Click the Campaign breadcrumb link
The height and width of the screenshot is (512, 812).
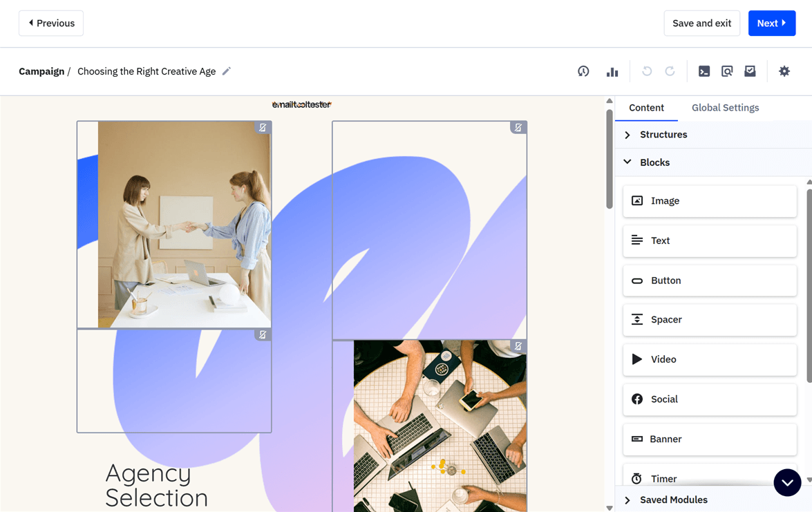click(41, 71)
